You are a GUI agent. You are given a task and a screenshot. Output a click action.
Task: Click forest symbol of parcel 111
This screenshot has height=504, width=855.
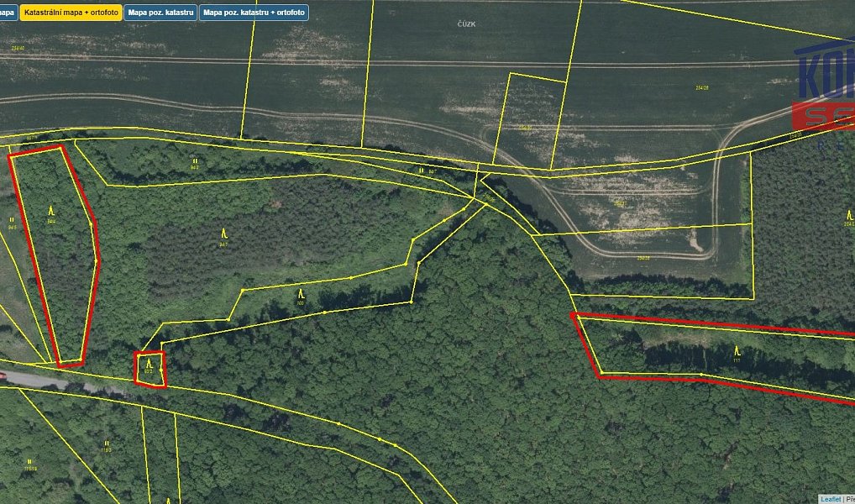(x=737, y=350)
